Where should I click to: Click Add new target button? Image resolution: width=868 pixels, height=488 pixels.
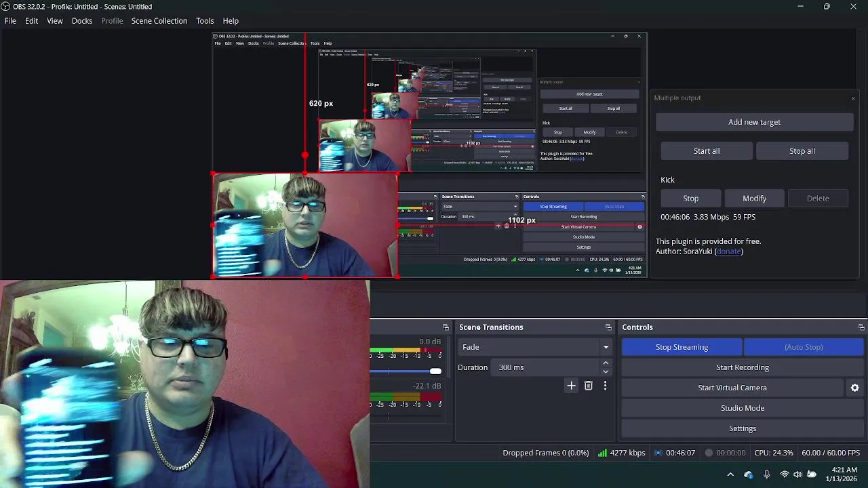point(754,122)
